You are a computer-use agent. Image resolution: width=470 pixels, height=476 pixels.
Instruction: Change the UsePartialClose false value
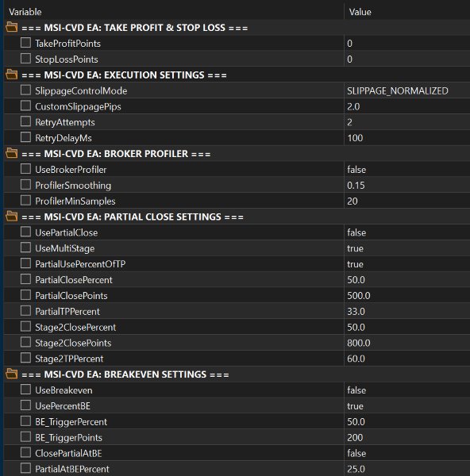pos(356,232)
